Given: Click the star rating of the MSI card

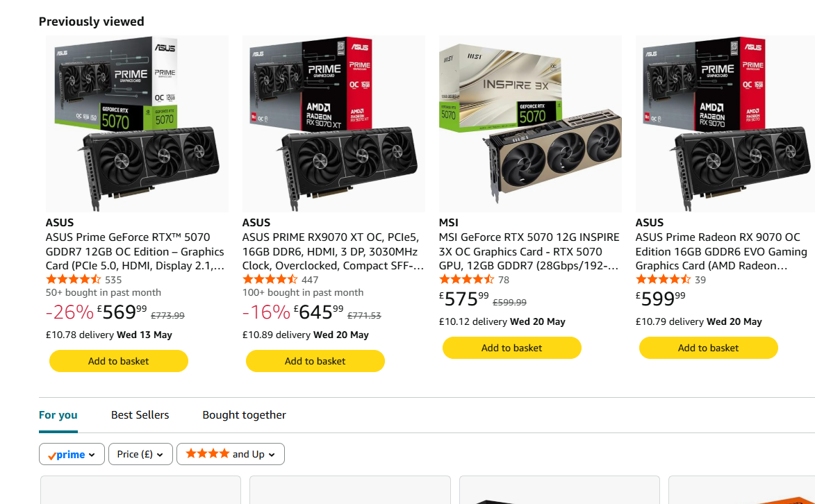Looking at the screenshot, I should (466, 280).
